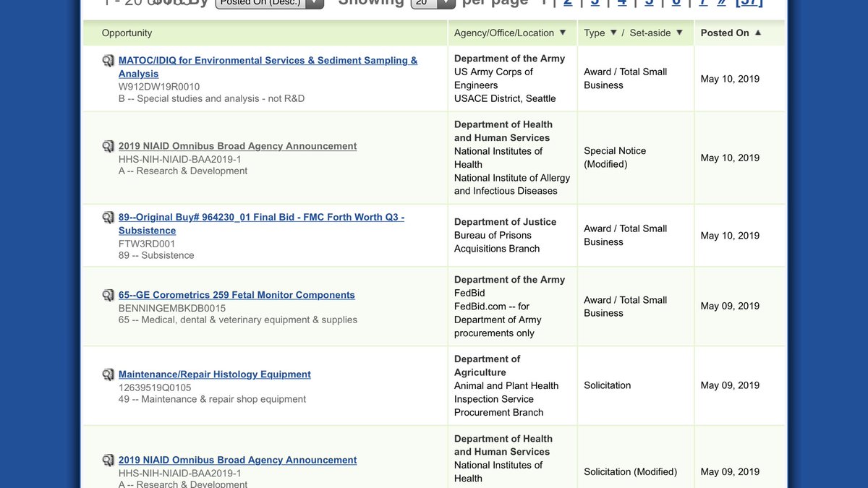Click 'Solicitation (Modified)' type cell

(x=631, y=471)
